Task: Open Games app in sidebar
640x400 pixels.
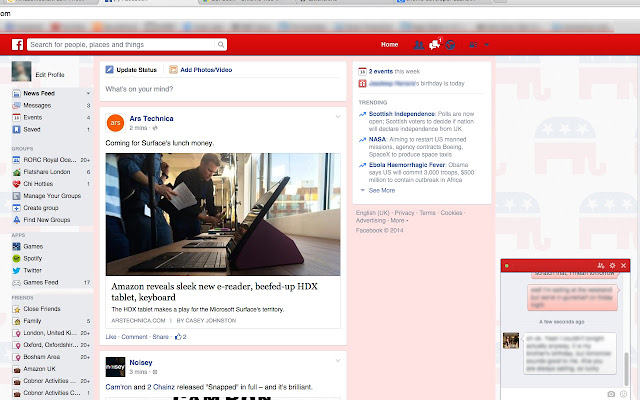Action: [33, 247]
